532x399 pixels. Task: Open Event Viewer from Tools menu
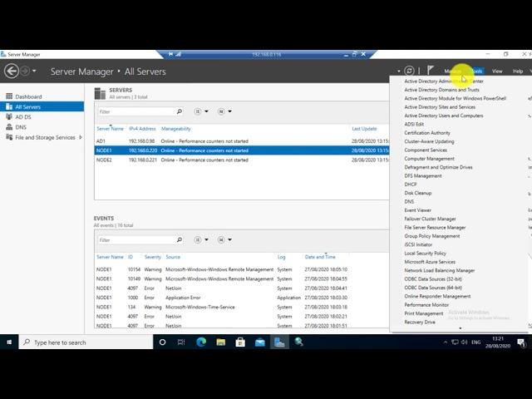[417, 210]
